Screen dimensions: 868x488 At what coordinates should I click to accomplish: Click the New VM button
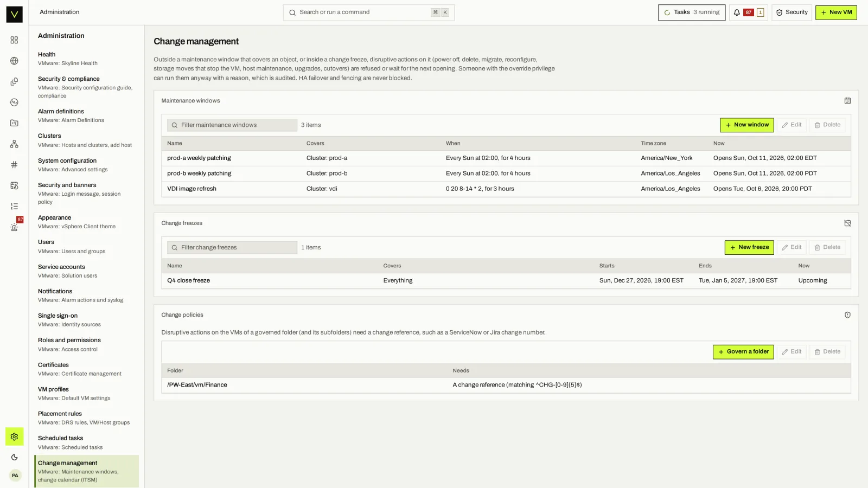click(x=836, y=12)
